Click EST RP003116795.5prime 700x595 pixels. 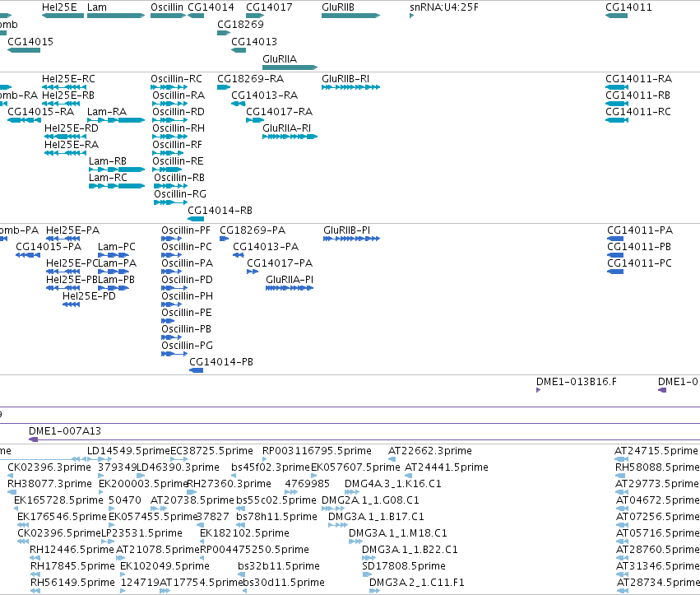click(x=317, y=451)
